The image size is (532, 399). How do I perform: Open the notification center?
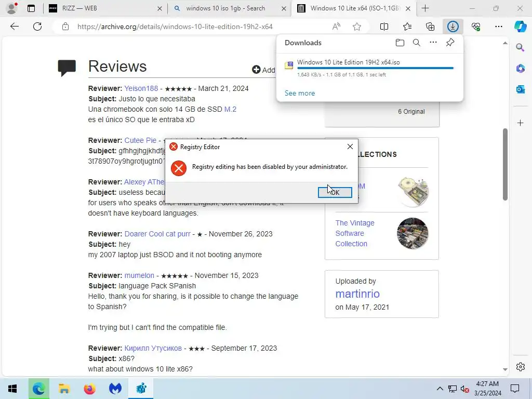pos(515,389)
